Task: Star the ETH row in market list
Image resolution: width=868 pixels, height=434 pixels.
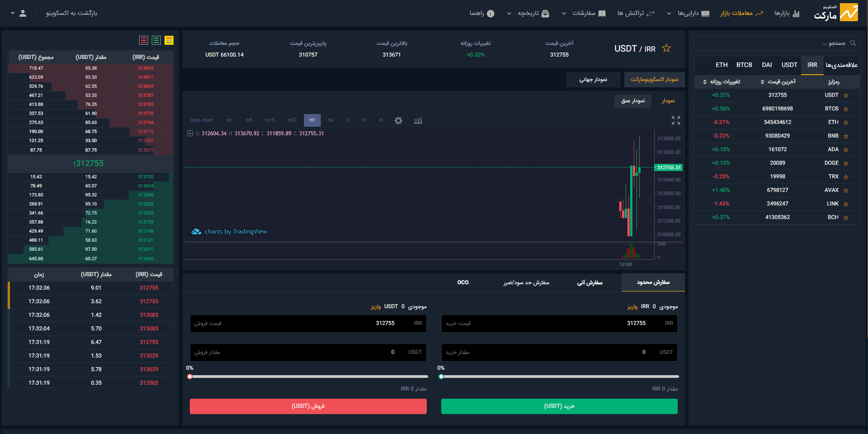Action: 846,123
